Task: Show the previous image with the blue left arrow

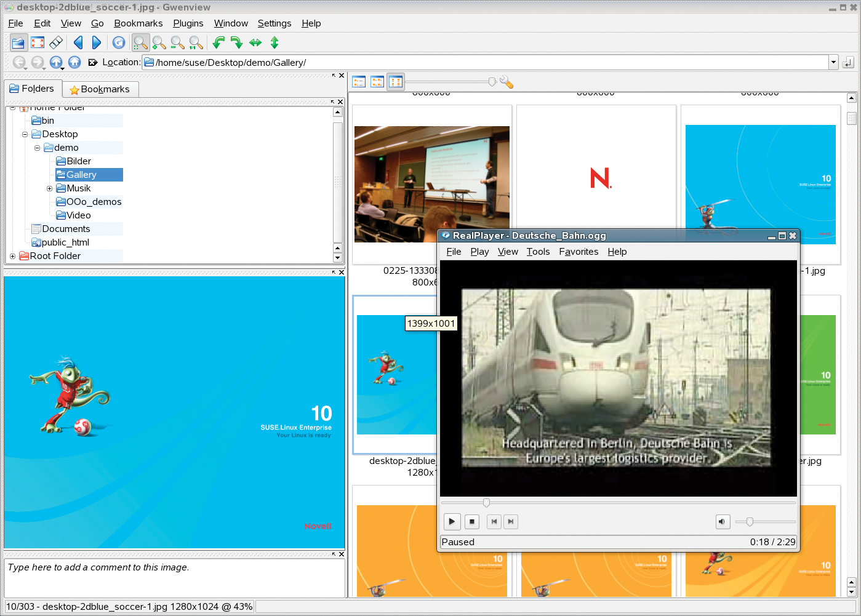Action: coord(78,42)
